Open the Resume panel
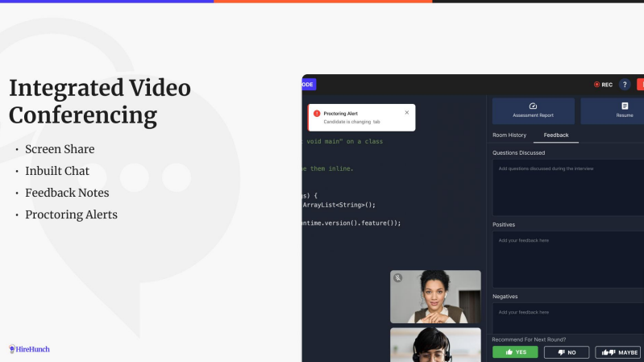Viewport: 644px width, 362px height. point(612,111)
